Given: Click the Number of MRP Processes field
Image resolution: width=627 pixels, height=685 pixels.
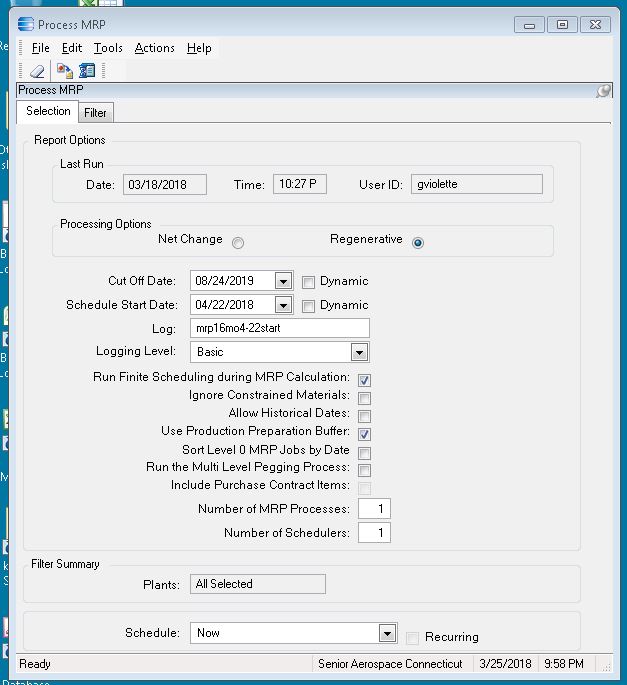Looking at the screenshot, I should pos(374,509).
